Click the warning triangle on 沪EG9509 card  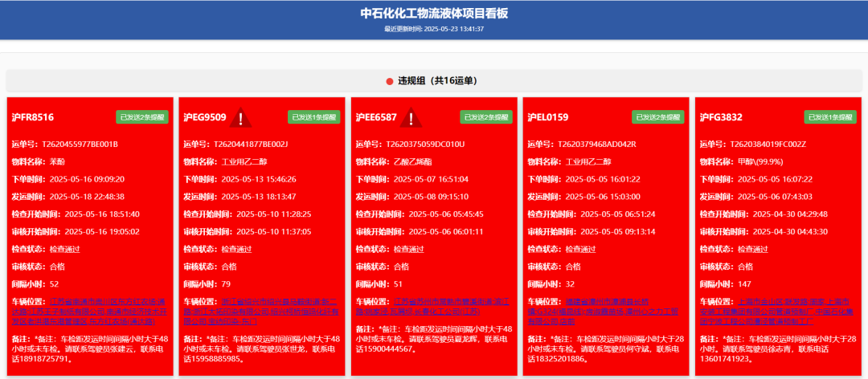[241, 119]
